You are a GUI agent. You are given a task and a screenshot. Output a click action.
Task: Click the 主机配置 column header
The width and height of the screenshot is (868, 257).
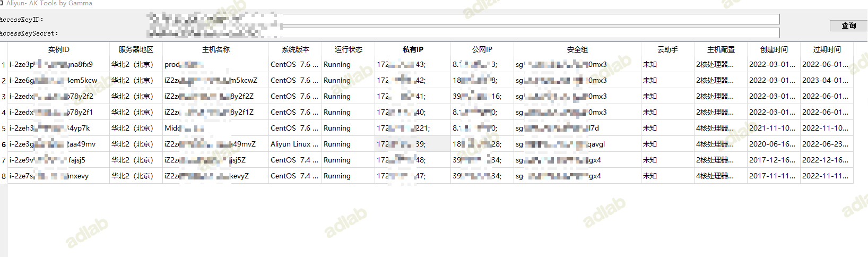pyautogui.click(x=721, y=49)
